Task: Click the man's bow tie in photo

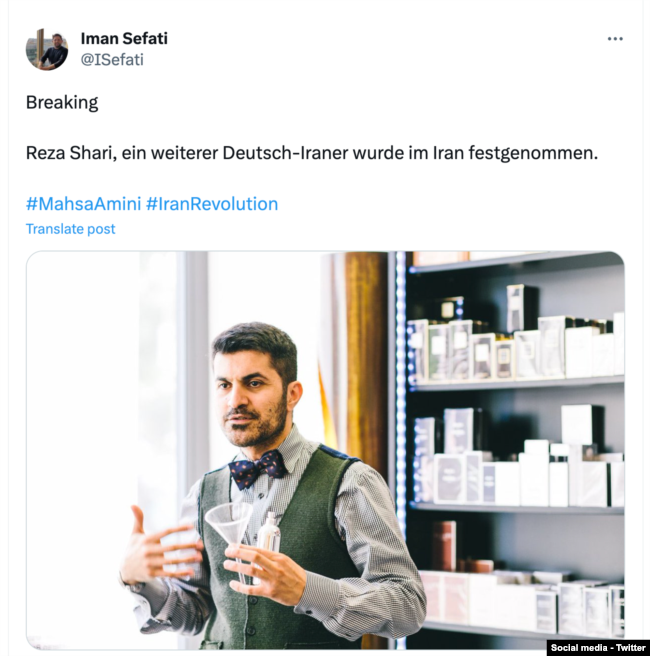Action: [x=257, y=469]
